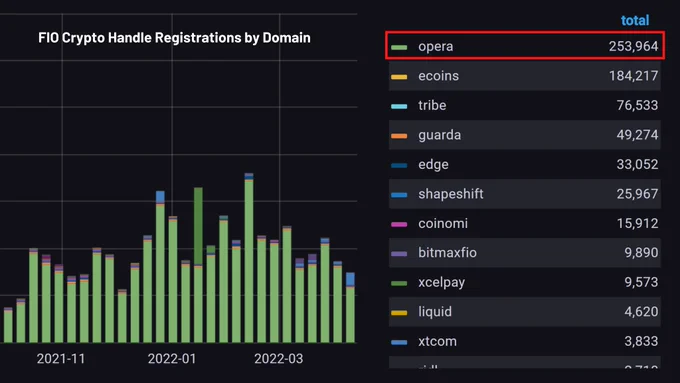Click the ecoins total value 184,217
Screen dimensions: 680x383
[x=633, y=75]
